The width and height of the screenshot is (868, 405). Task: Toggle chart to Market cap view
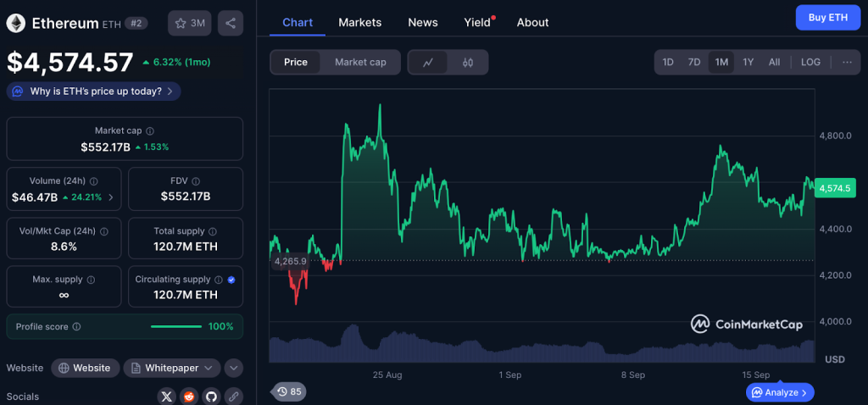[360, 62]
